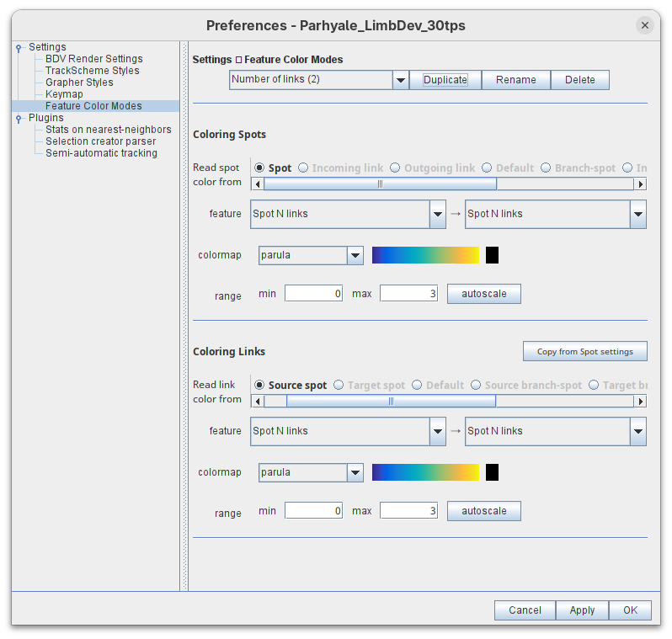672x639 pixels.
Task: Open BDV Render Settings page
Action: (93, 59)
